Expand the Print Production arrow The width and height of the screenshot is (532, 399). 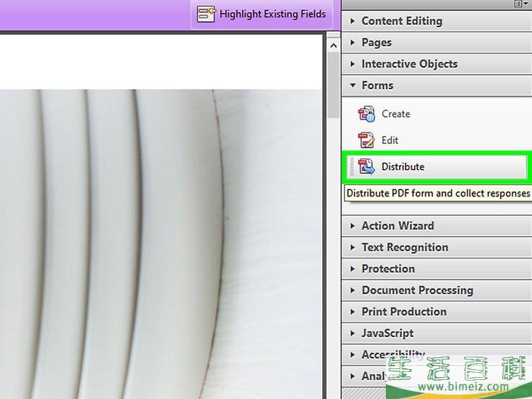pyautogui.click(x=352, y=311)
